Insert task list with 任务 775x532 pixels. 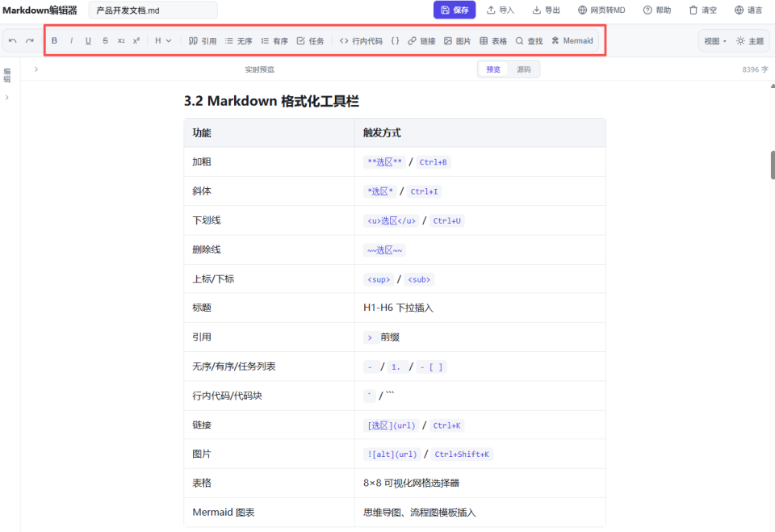point(310,41)
